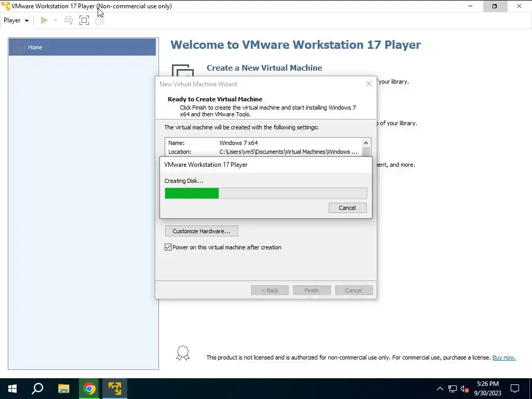Select the Location path row in settings
532x399 pixels.
[263, 152]
